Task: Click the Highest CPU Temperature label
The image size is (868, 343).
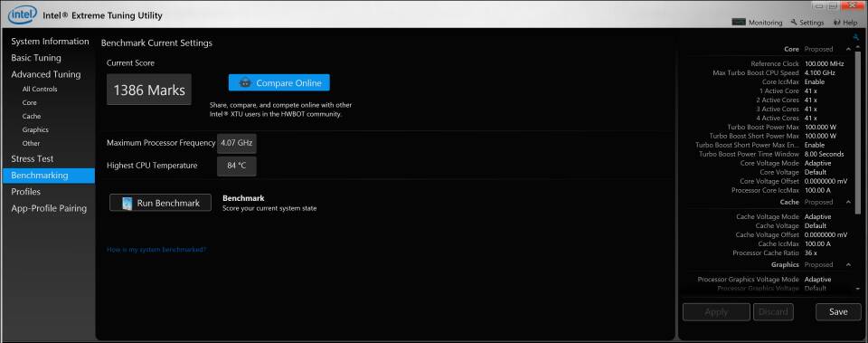Action: coord(152,166)
